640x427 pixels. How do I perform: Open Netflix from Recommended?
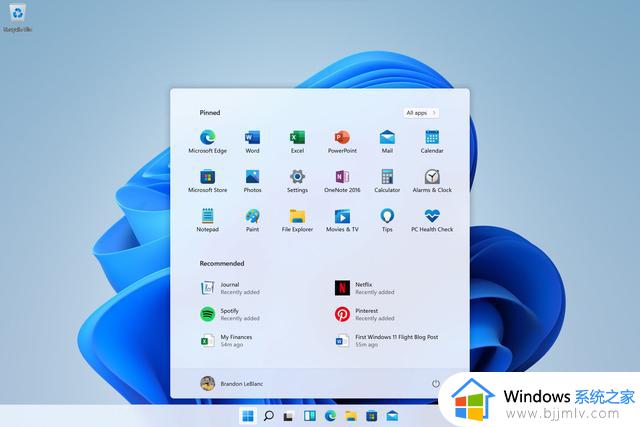(364, 288)
